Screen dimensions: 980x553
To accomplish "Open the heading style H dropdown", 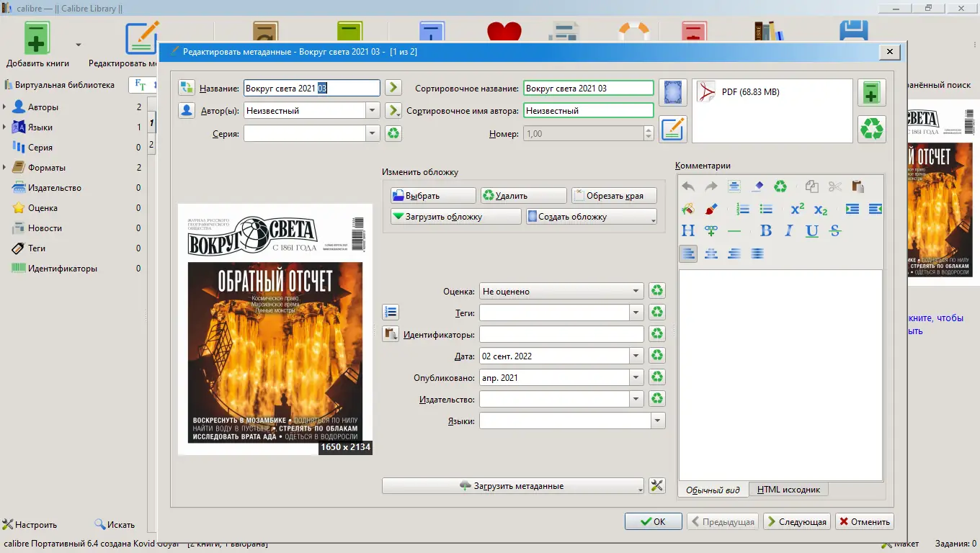I will pyautogui.click(x=688, y=231).
